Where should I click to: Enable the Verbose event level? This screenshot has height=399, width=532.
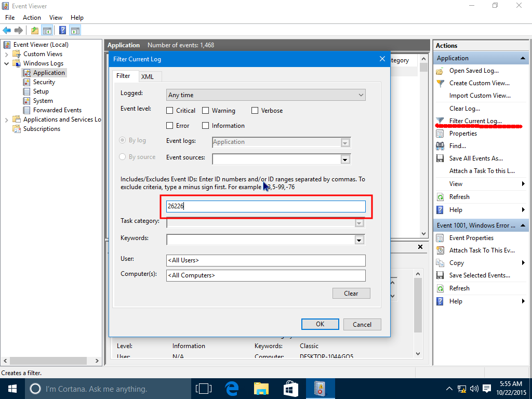click(x=255, y=110)
